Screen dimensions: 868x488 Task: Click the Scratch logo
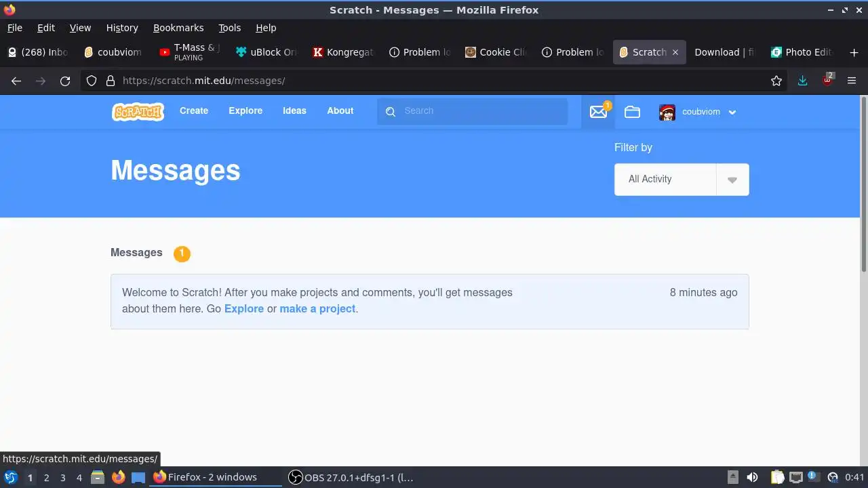(x=138, y=111)
